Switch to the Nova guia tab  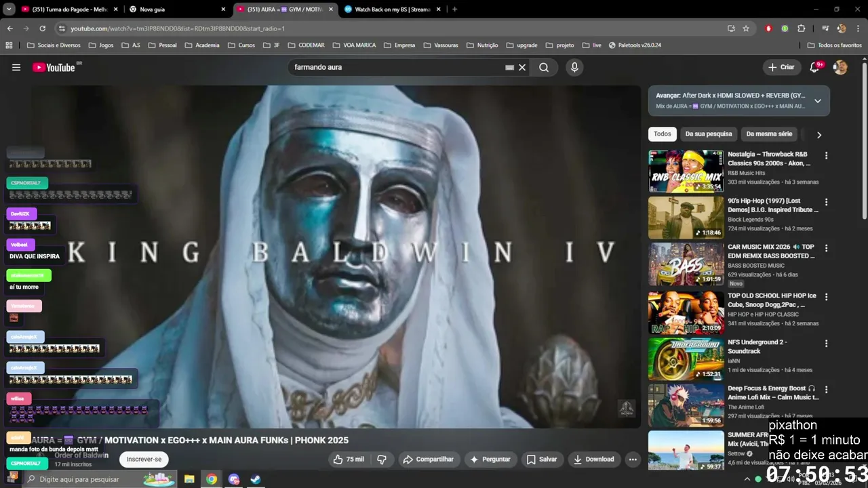pos(176,9)
